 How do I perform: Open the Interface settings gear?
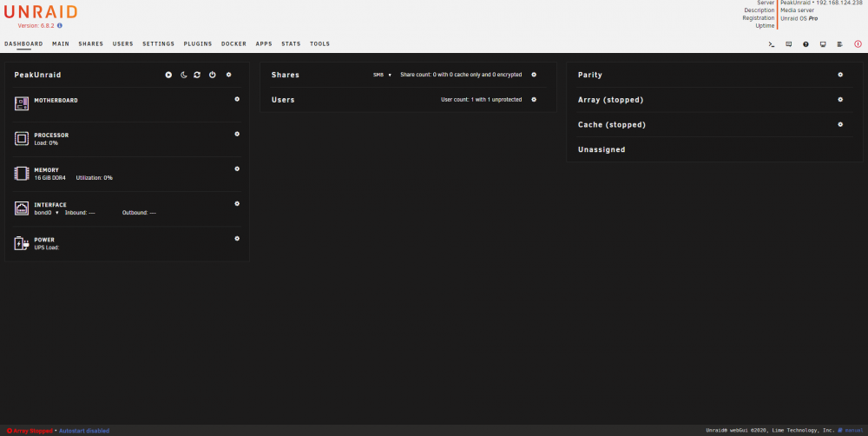pyautogui.click(x=237, y=204)
